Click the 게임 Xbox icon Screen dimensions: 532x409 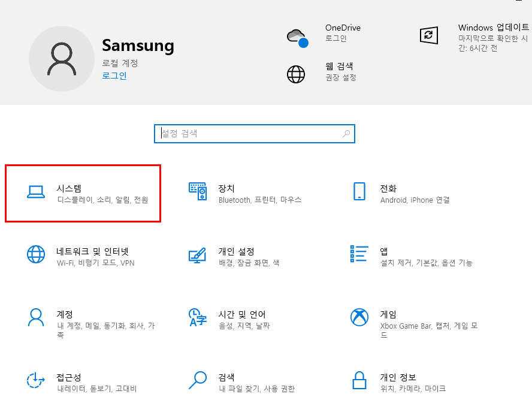(359, 317)
